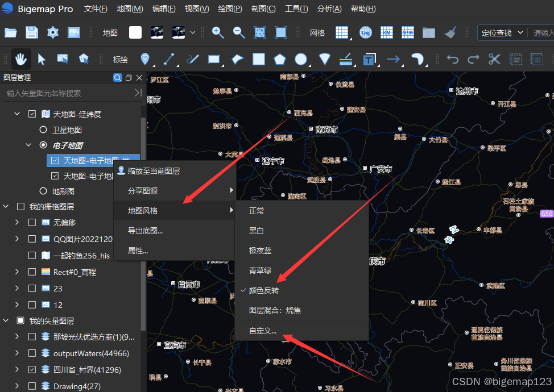Click the undo arrow

coord(453,59)
